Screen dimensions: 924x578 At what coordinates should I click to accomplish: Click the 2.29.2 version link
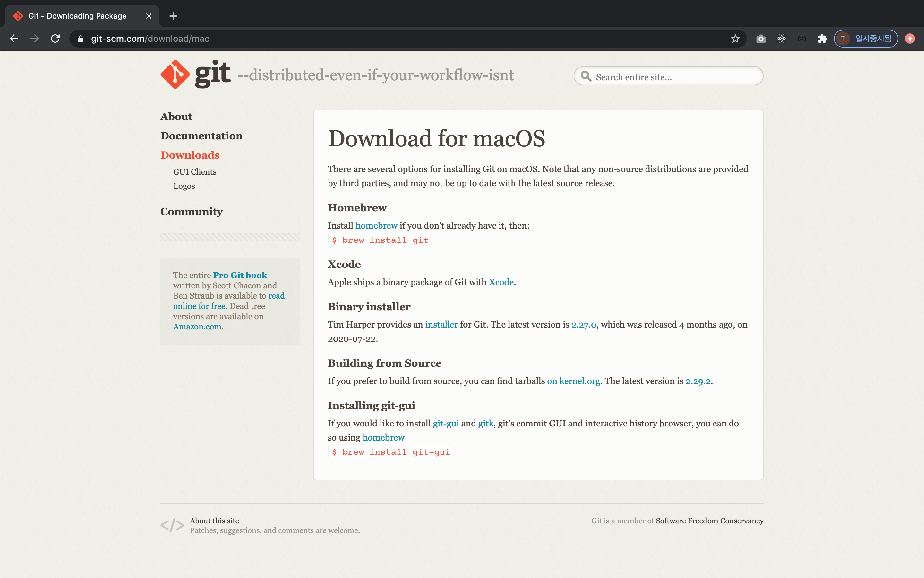click(698, 381)
